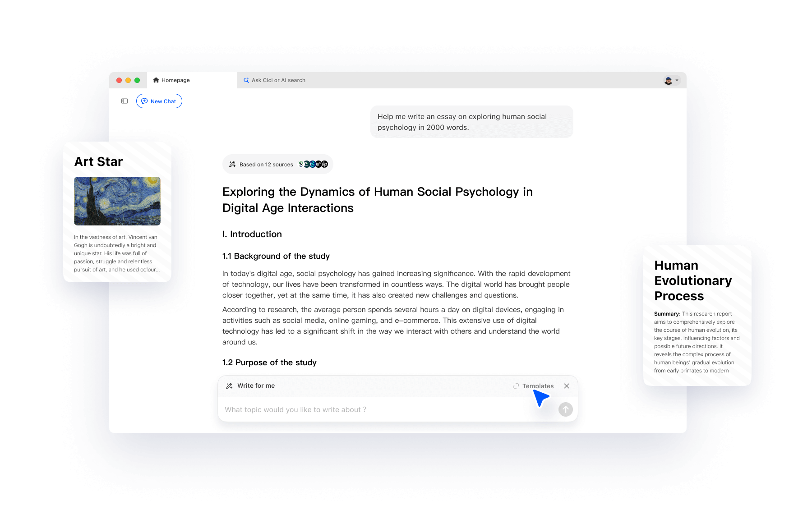
Task: Click the home icon on the Homepage tab
Action: (156, 80)
